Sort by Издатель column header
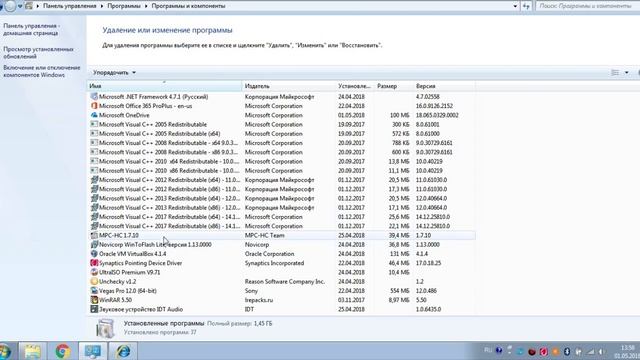Image resolution: width=640 pixels, height=360 pixels. (289, 86)
